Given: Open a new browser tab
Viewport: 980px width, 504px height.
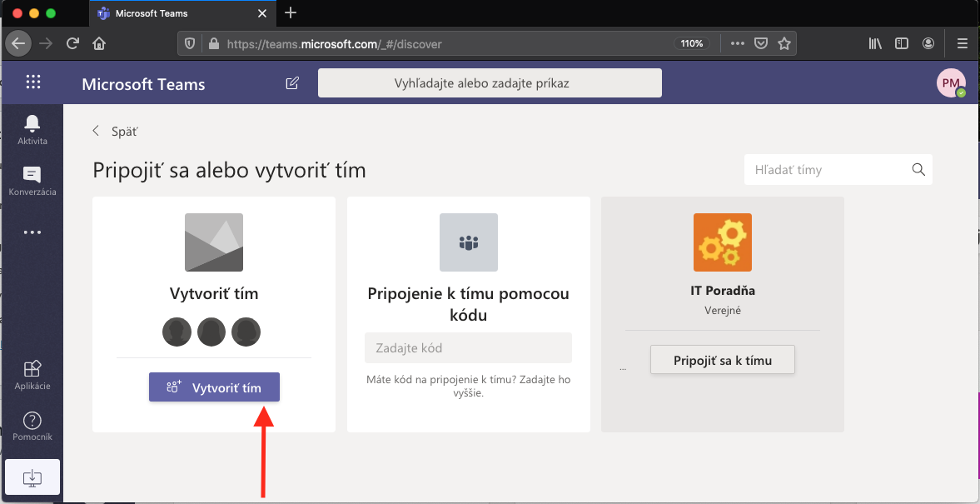Looking at the screenshot, I should click(291, 13).
